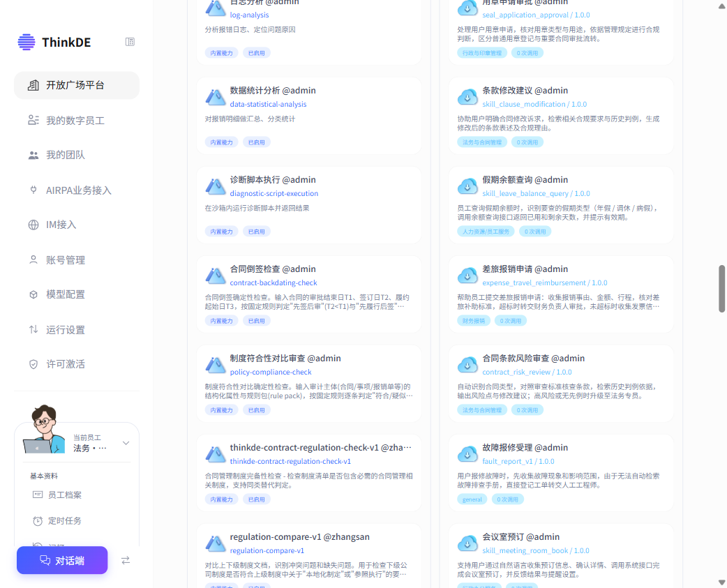
Task: Click the ThinkDE logo icon
Action: click(27, 42)
